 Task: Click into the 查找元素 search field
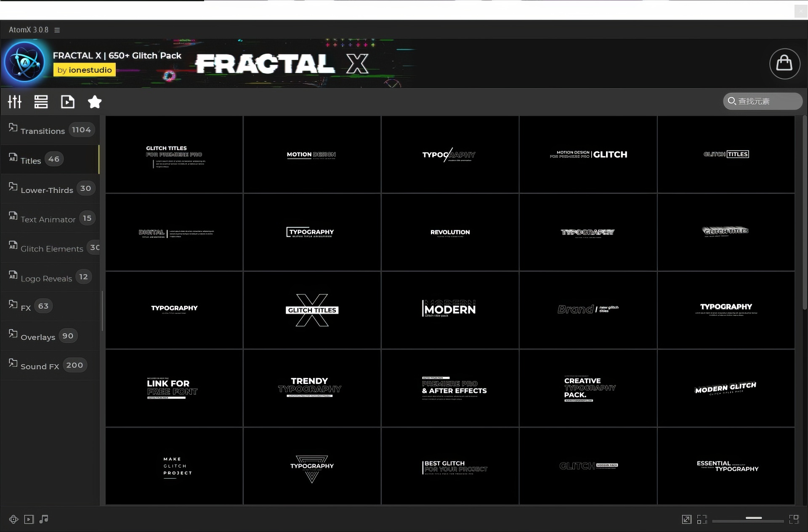click(763, 101)
